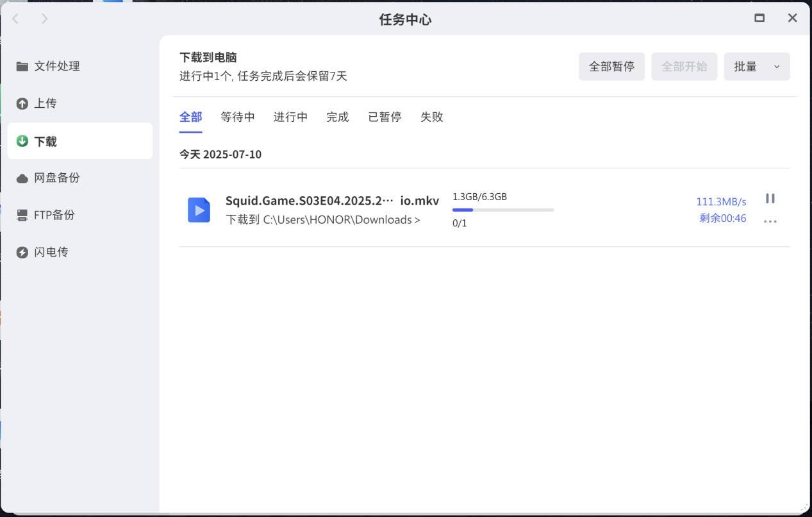The height and width of the screenshot is (517, 812).
Task: Click the lightning icon for 闪电传
Action: click(22, 252)
